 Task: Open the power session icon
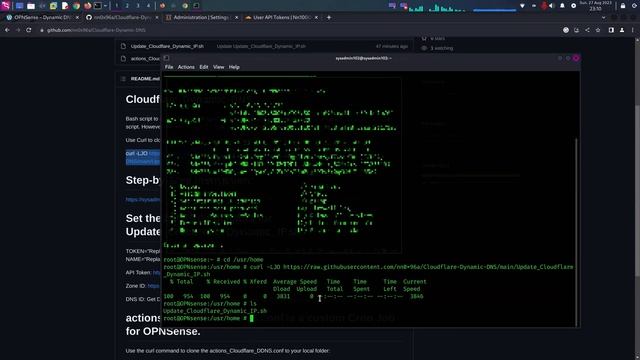click(x=634, y=6)
